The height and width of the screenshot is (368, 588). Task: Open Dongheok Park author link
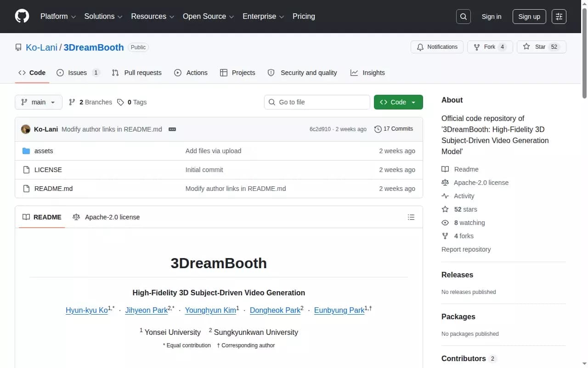(x=275, y=310)
